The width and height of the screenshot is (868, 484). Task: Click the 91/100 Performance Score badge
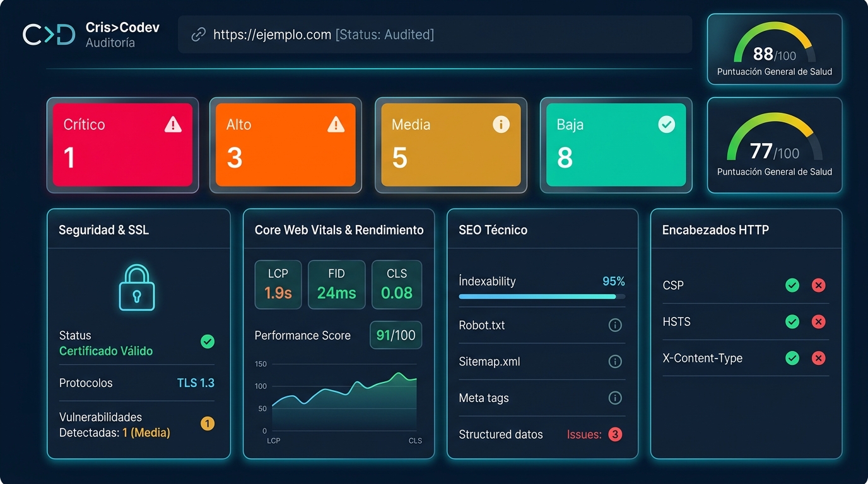(396, 335)
